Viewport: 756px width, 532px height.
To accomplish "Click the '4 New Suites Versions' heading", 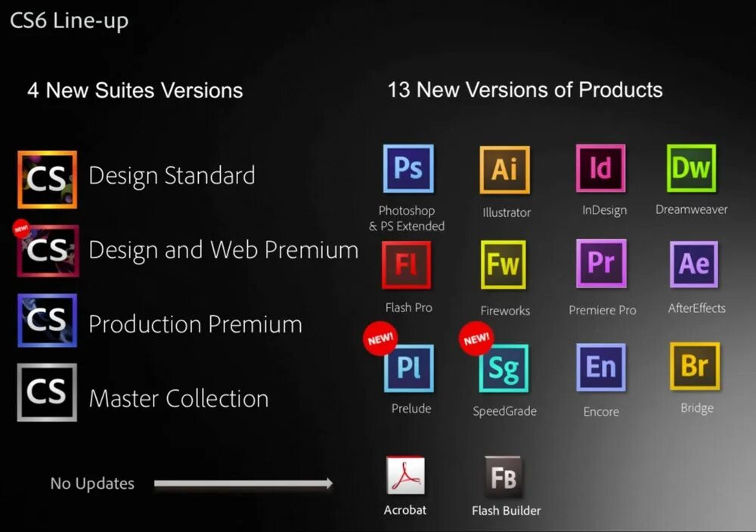I will pyautogui.click(x=135, y=91).
